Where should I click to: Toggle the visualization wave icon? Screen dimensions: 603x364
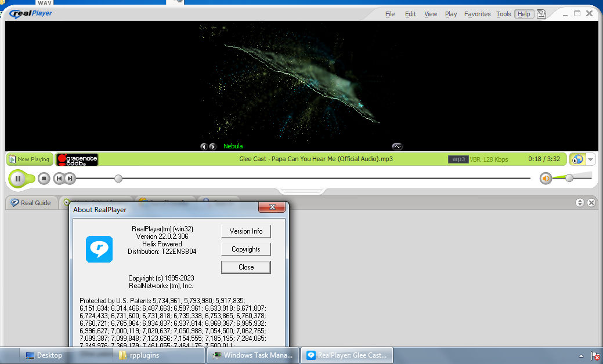coord(398,147)
